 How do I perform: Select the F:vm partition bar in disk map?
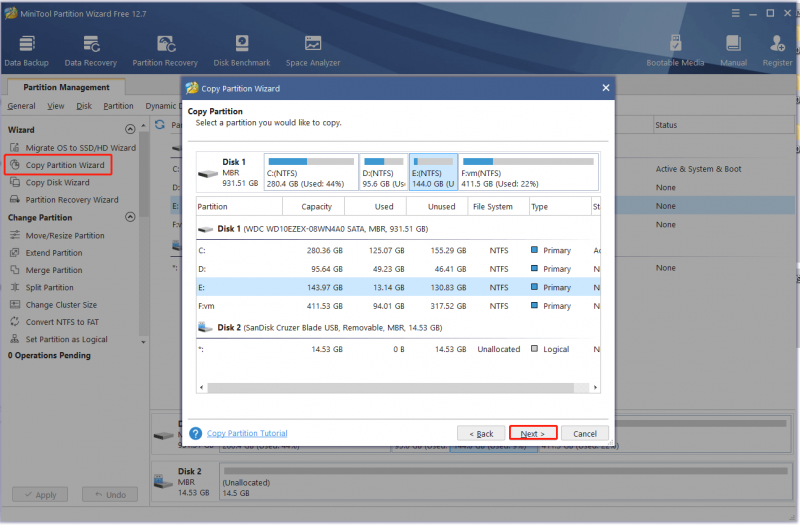tap(528, 172)
